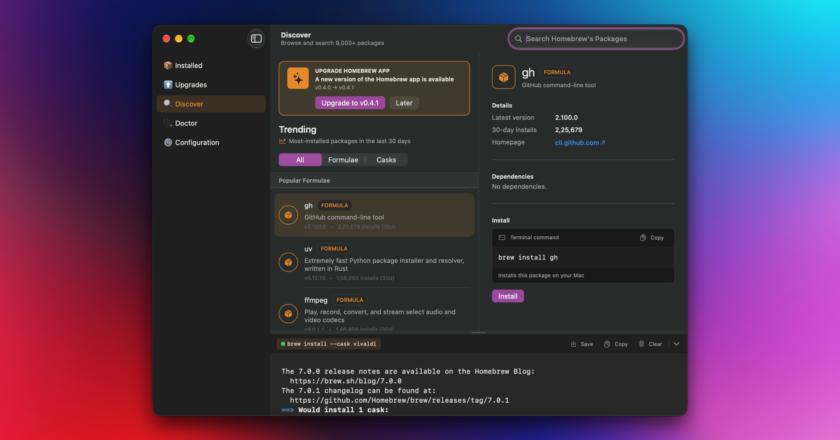Click the 2.100.0 latest version value
Viewport: 840px width, 440px height.
point(566,117)
